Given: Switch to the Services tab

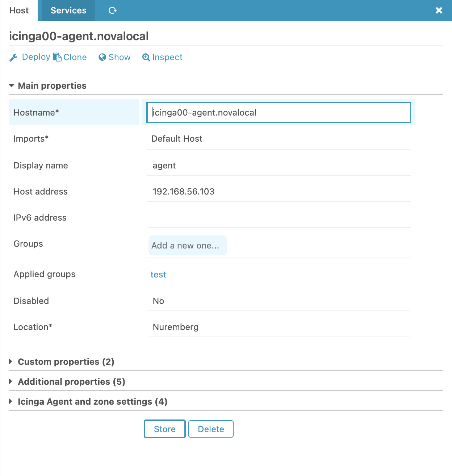Looking at the screenshot, I should 68,11.
